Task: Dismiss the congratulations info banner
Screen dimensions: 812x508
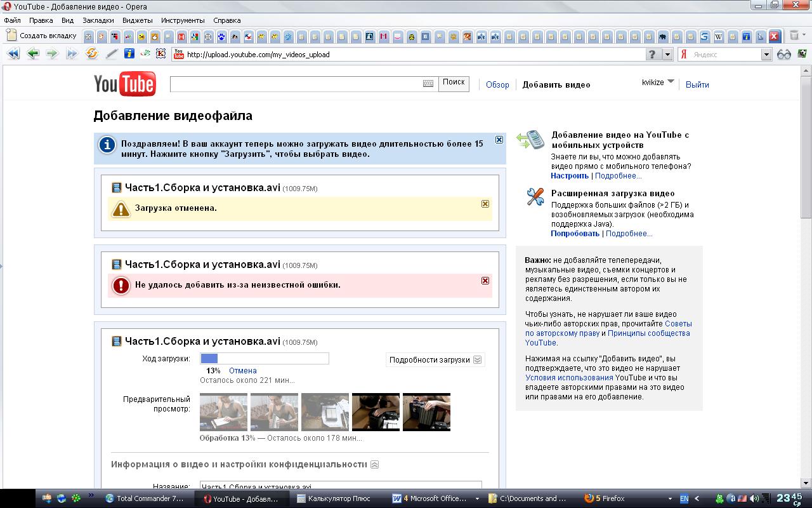Action: tap(499, 140)
